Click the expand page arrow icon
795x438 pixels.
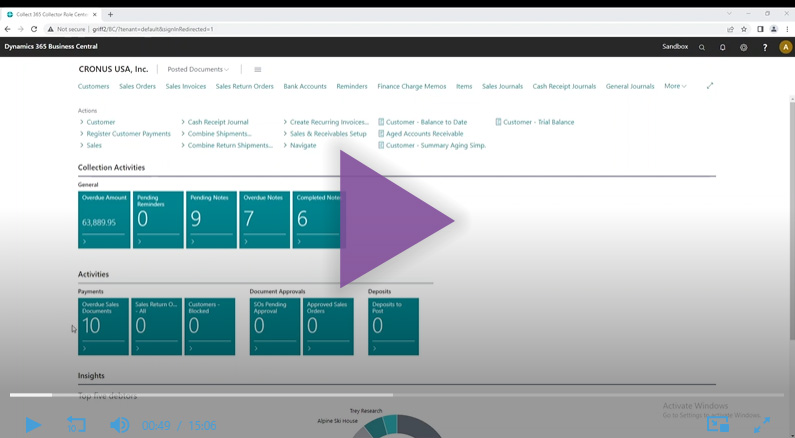tap(710, 86)
